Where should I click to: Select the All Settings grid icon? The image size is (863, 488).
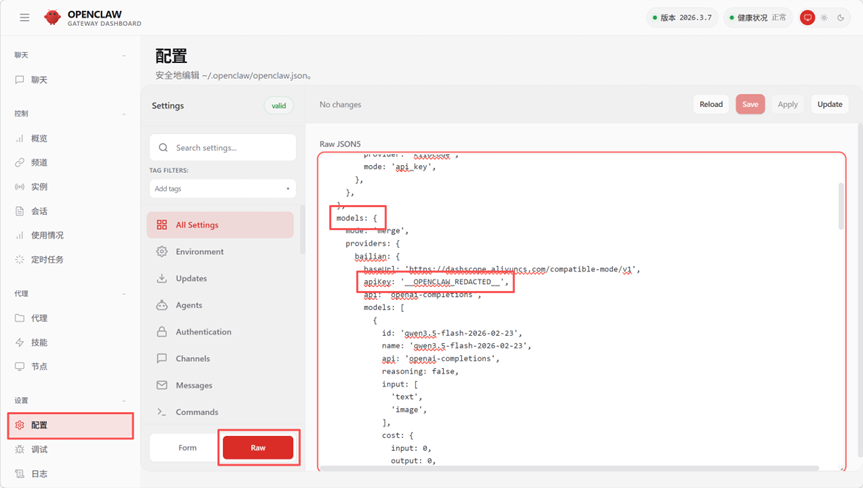(x=162, y=225)
